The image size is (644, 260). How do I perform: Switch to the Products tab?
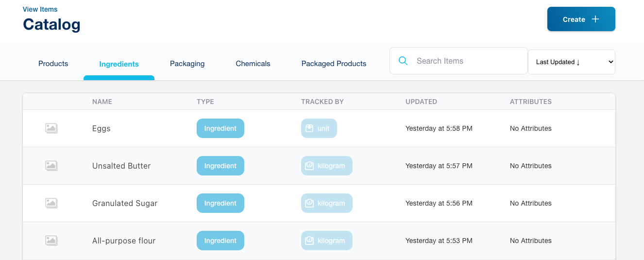(53, 64)
